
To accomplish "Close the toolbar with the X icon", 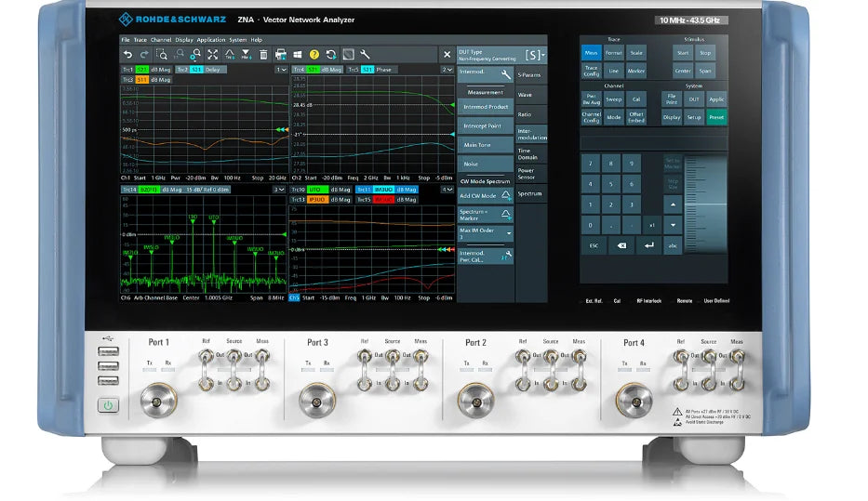I will coord(447,54).
